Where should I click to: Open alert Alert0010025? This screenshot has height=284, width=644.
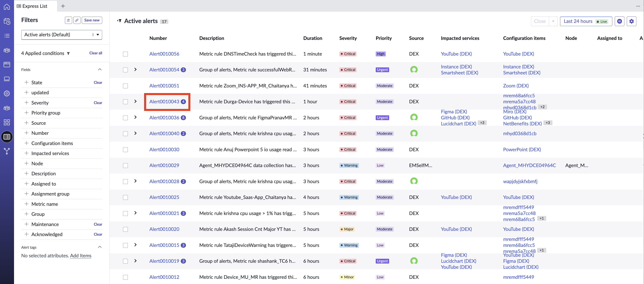[164, 197]
